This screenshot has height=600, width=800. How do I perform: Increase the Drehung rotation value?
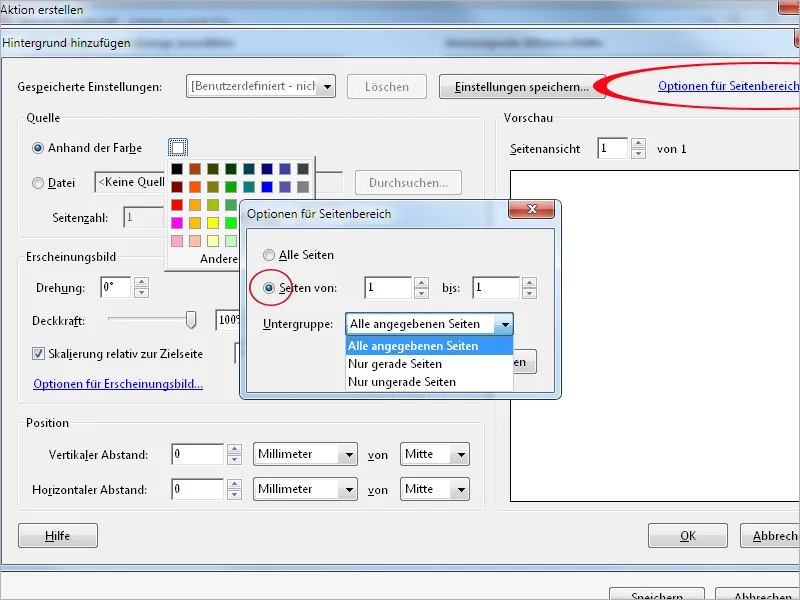(x=141, y=282)
